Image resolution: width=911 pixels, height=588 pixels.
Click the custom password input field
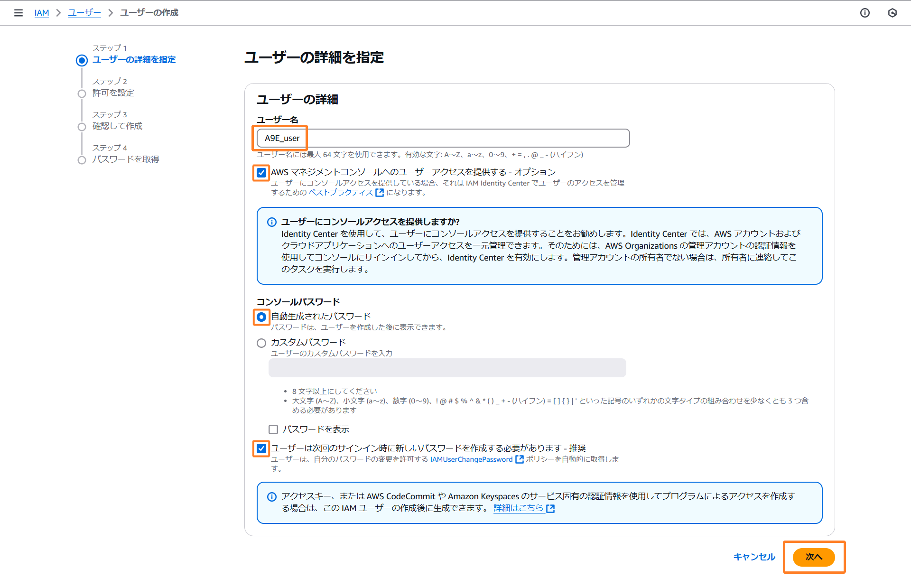(x=447, y=368)
